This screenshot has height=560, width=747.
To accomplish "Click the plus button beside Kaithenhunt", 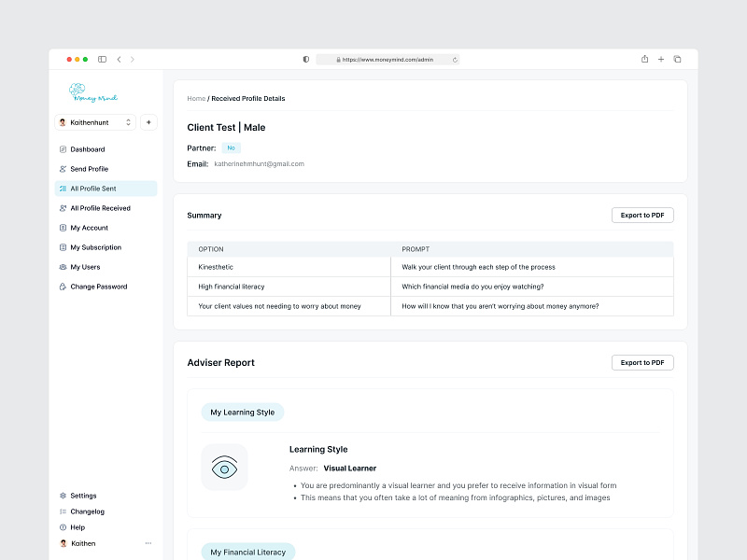I will [148, 122].
